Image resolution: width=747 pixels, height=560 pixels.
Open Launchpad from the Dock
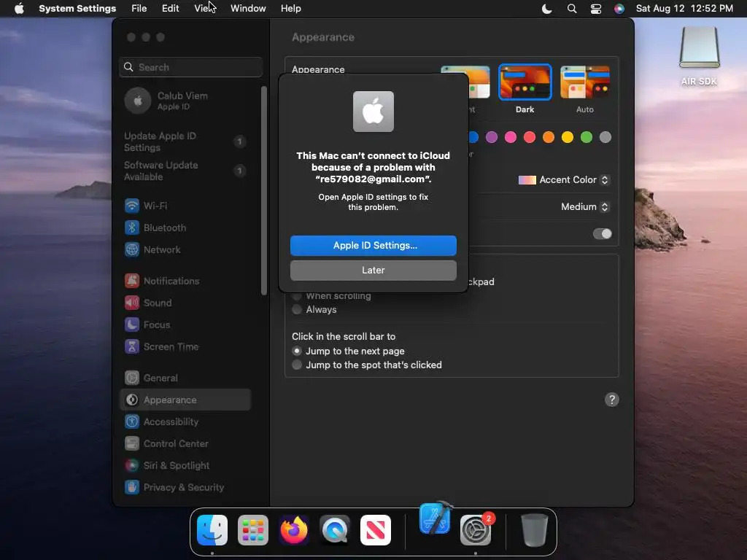253,530
